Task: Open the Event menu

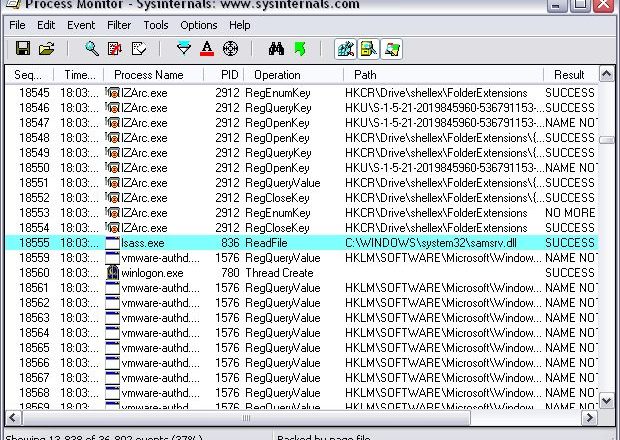Action: 81,25
